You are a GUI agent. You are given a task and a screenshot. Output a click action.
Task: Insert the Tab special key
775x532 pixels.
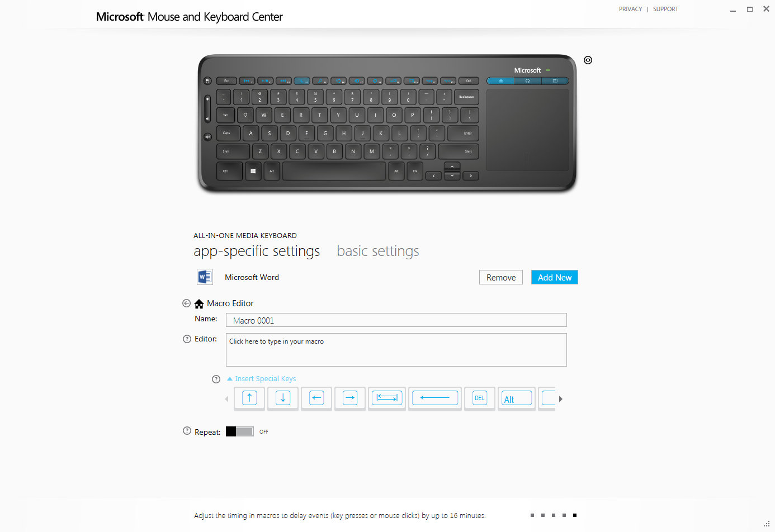click(387, 398)
